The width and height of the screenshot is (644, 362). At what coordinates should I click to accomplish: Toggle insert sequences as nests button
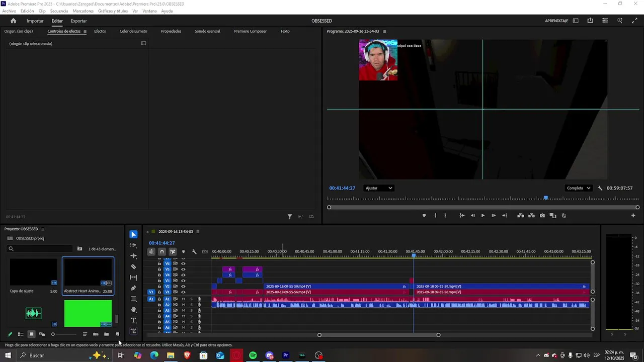coord(151,251)
